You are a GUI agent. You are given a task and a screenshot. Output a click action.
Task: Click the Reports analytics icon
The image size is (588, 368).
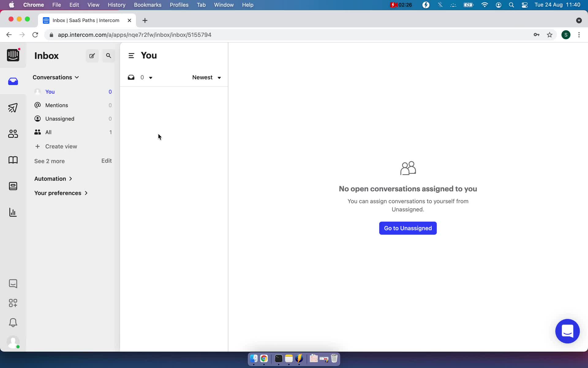[x=13, y=212]
